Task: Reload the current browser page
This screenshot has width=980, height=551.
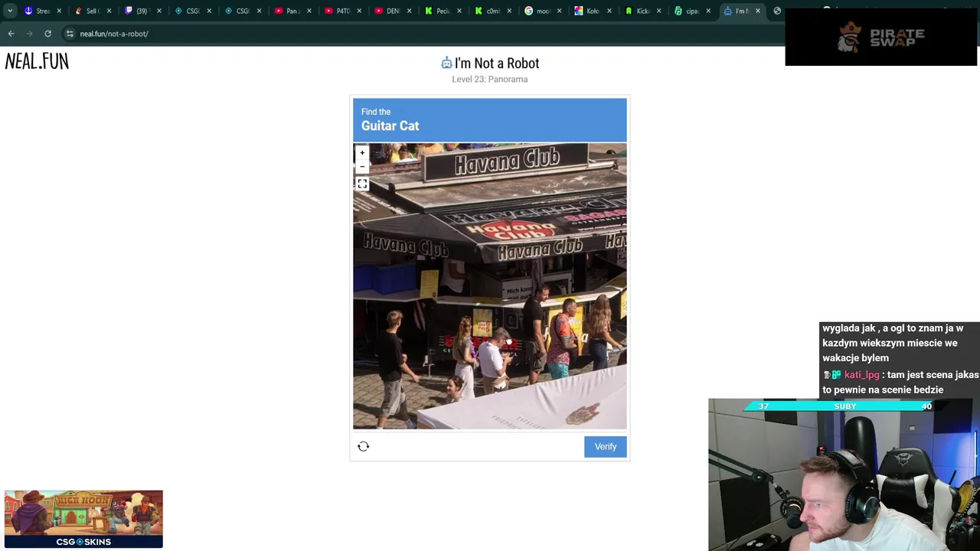Action: click(47, 34)
